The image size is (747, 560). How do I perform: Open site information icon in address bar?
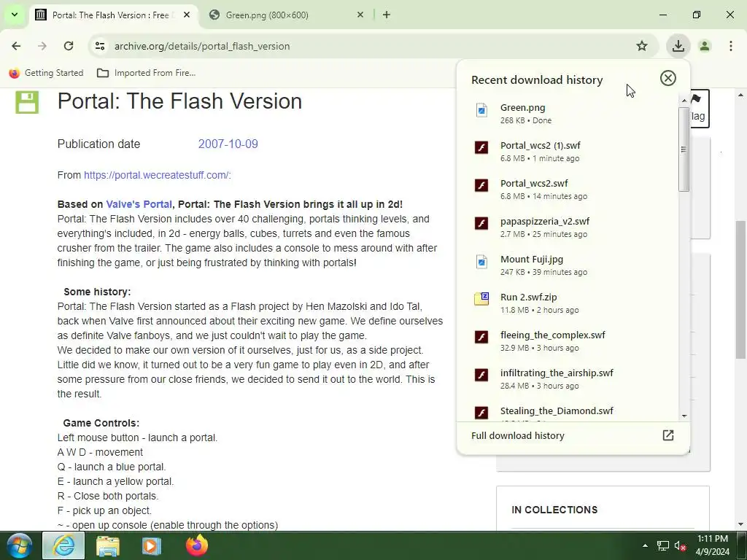(x=99, y=46)
